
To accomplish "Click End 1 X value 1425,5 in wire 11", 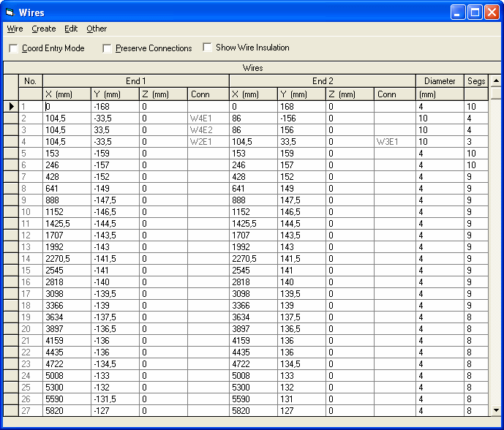I will 67,224.
